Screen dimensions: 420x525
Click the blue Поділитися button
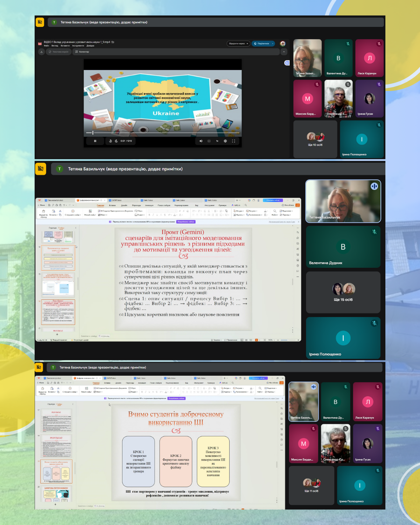[x=263, y=43]
